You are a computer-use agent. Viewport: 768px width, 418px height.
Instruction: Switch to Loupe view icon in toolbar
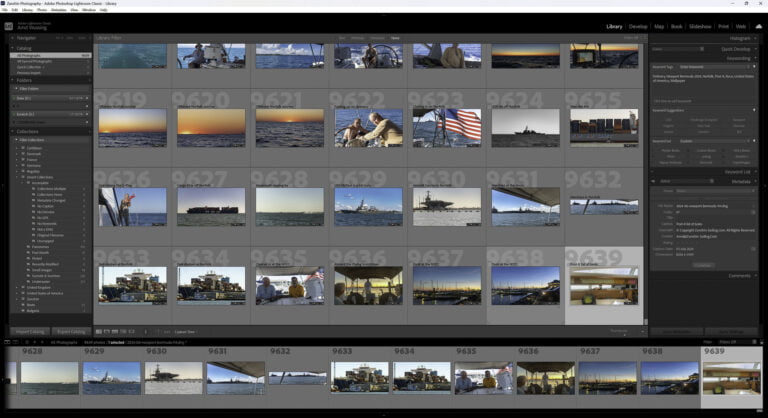click(106, 332)
